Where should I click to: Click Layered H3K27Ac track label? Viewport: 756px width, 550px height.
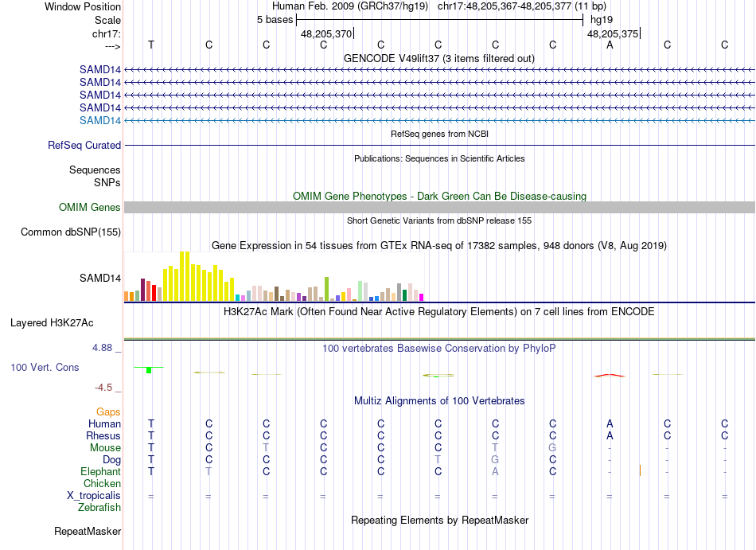(x=52, y=323)
